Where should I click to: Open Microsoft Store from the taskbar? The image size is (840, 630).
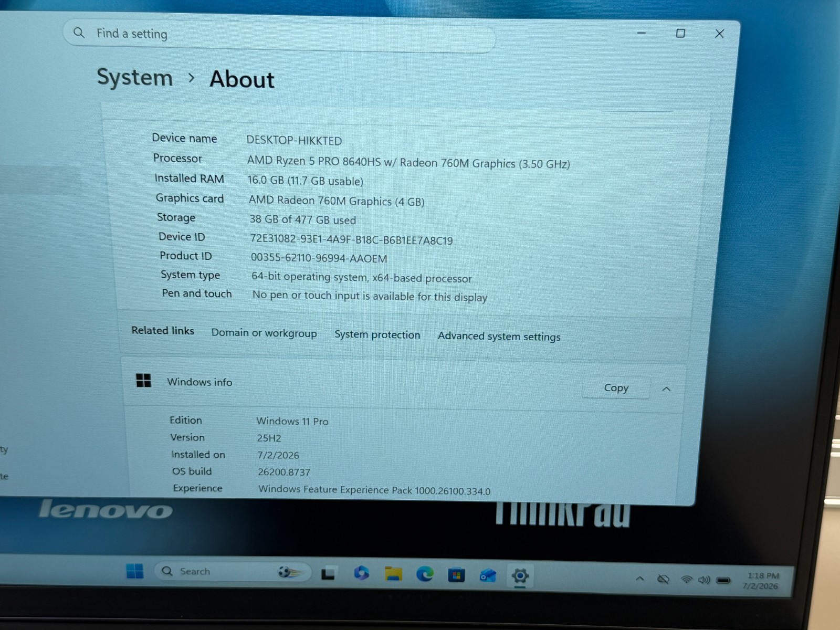(456, 575)
